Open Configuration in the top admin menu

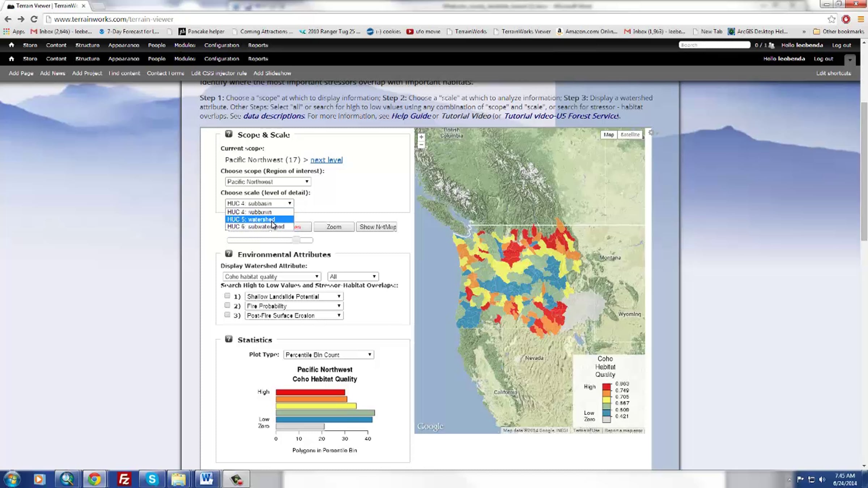222,45
